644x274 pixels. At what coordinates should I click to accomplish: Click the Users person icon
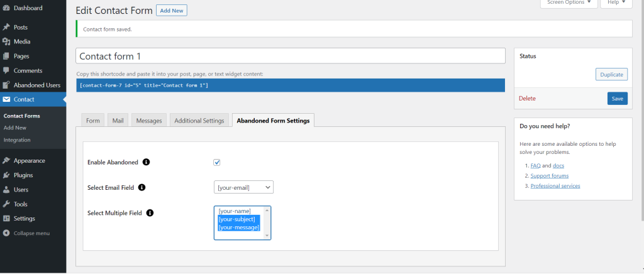tap(6, 190)
